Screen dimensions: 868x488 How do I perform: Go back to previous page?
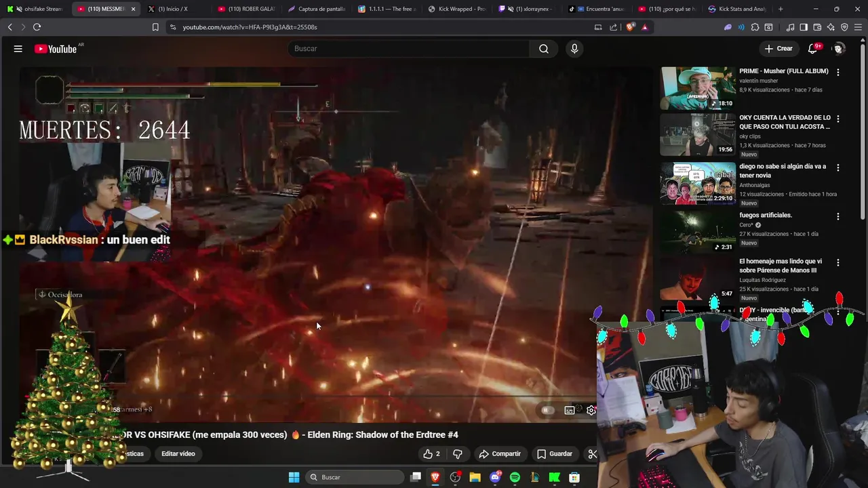(x=9, y=27)
